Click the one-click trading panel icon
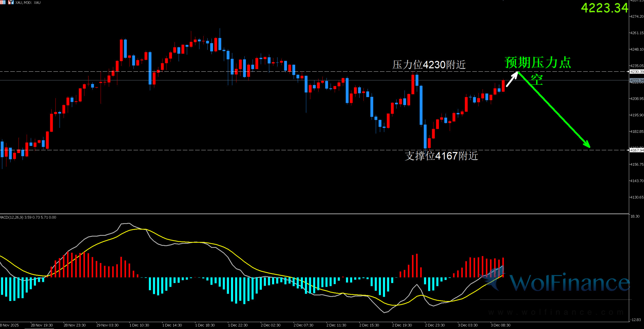Image resolution: width=644 pixels, height=329 pixels. (11, 2)
